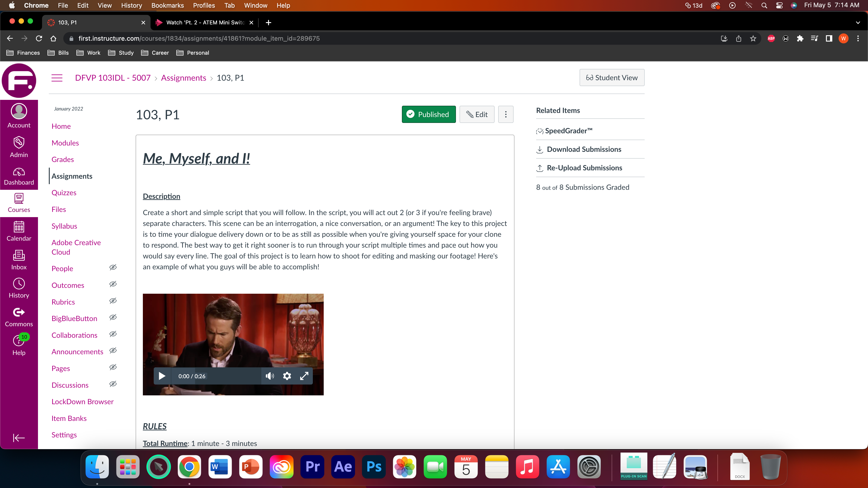
Task: Open the History menu in menu bar
Action: click(x=131, y=5)
